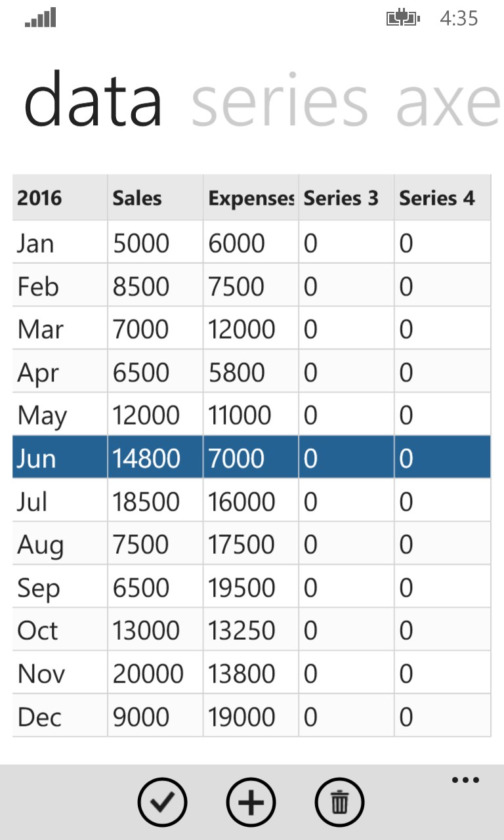Select the Sales column header
The image size is (504, 840).
coord(155,198)
